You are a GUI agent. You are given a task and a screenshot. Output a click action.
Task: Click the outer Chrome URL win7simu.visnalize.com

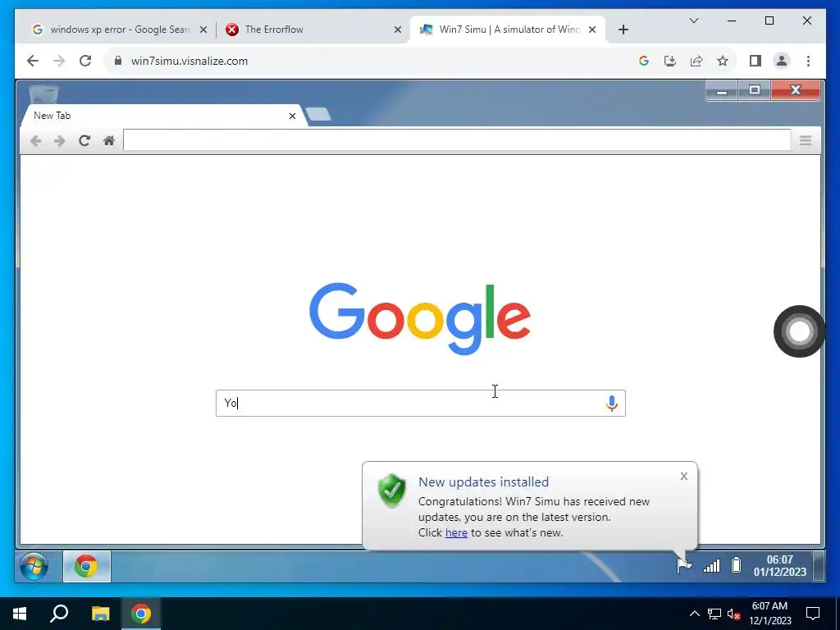pyautogui.click(x=189, y=61)
